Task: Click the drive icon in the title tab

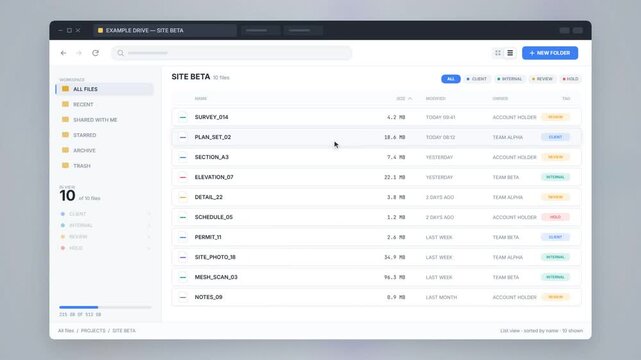Action: (x=100, y=30)
